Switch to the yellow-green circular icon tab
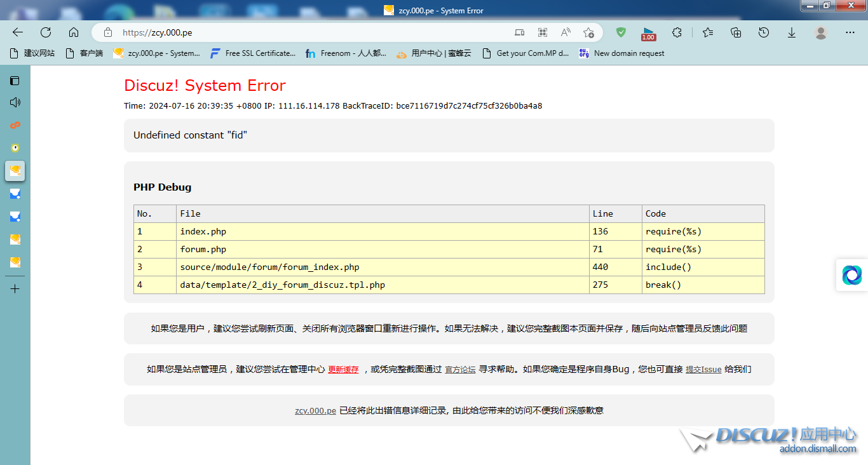Screen dimensions: 868x465 click(x=15, y=148)
